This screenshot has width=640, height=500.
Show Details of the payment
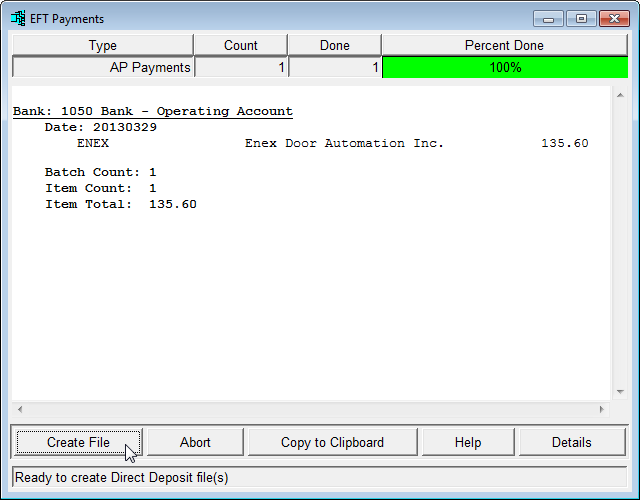pyautogui.click(x=571, y=442)
